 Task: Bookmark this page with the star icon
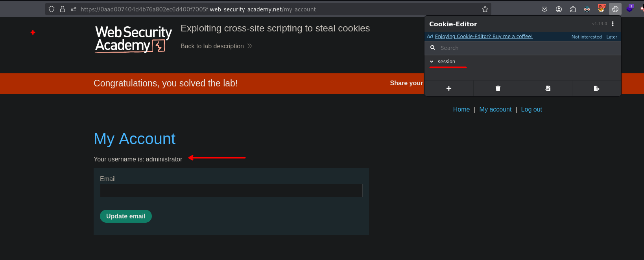pyautogui.click(x=485, y=9)
